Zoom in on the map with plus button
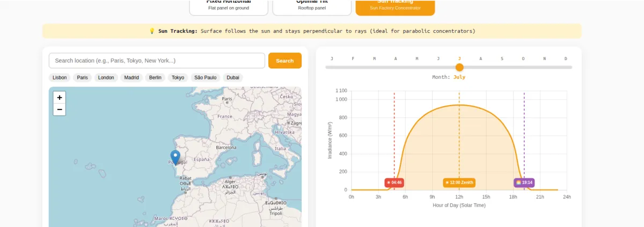Screen dimensions: 644x227 point(60,98)
